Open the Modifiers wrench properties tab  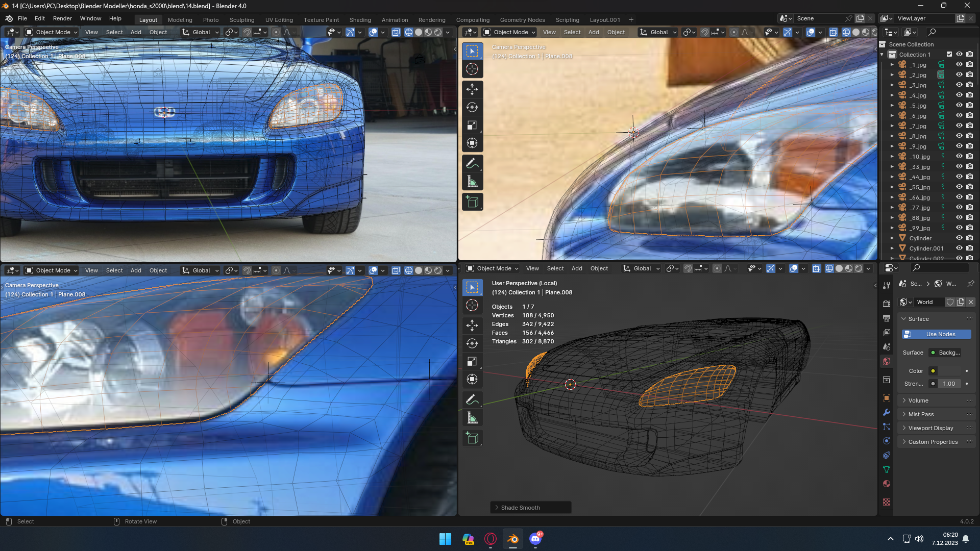point(887,412)
